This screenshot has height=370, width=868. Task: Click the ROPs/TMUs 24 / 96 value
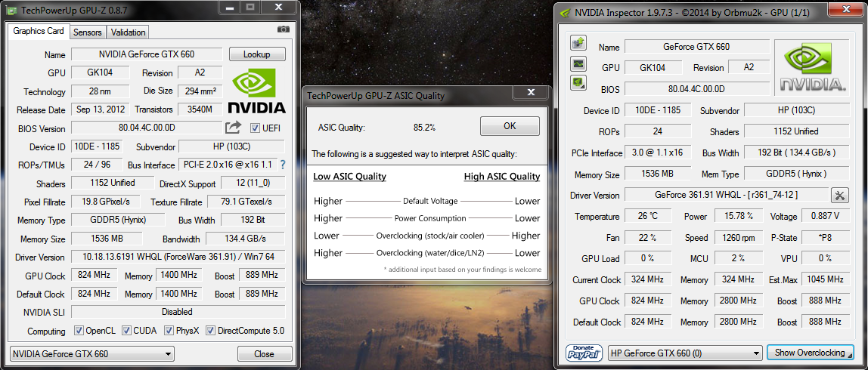pyautogui.click(x=97, y=165)
